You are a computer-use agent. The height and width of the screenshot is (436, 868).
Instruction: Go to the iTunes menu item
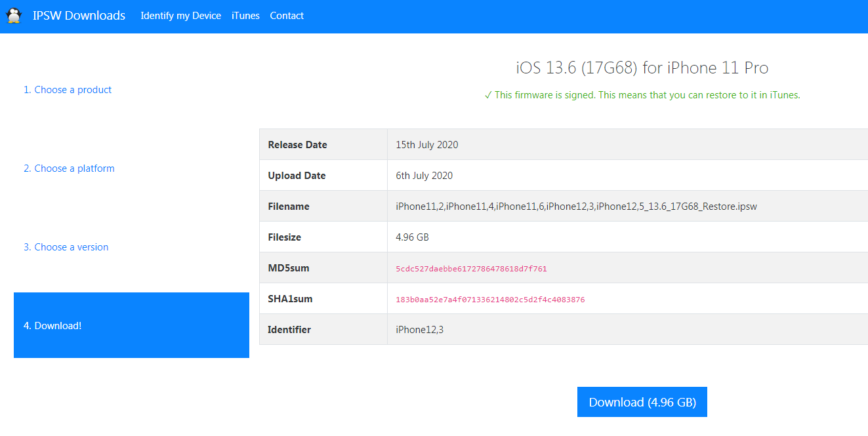tap(245, 16)
